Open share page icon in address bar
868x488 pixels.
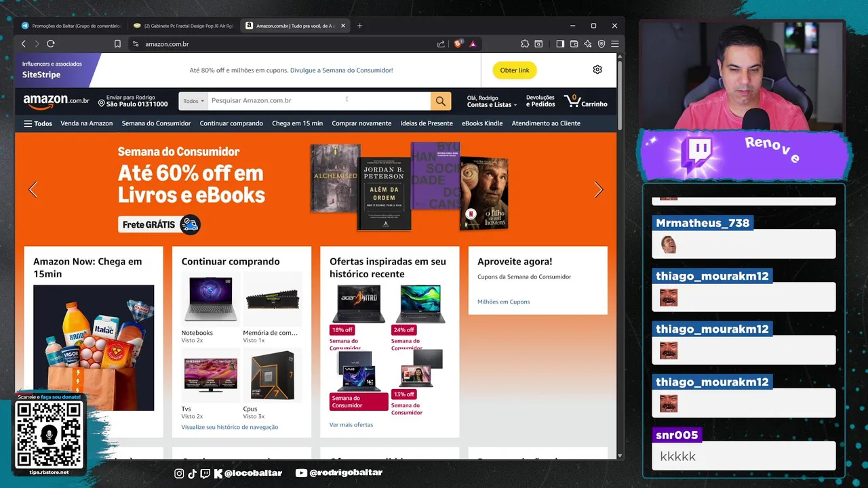click(x=441, y=44)
